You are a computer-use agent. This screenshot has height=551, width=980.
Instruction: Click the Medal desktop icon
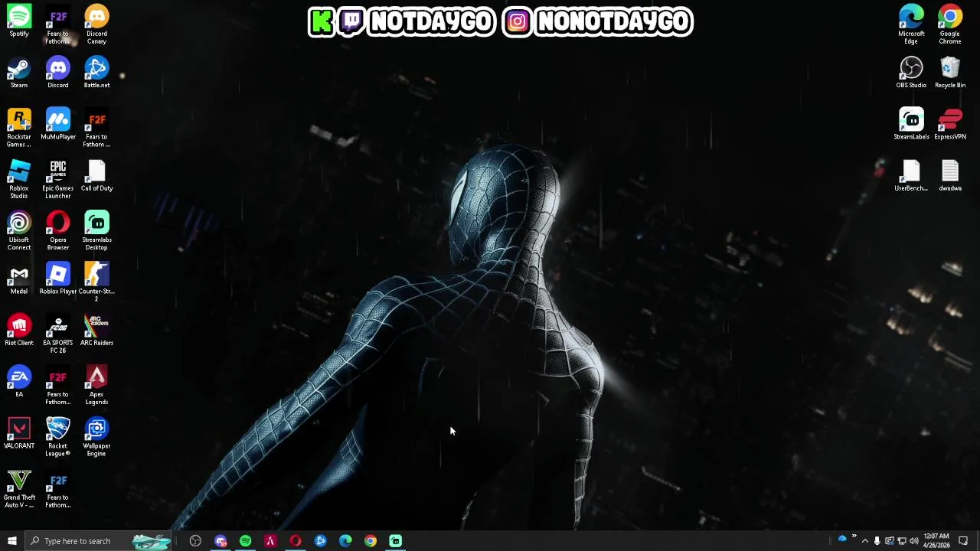coord(19,279)
